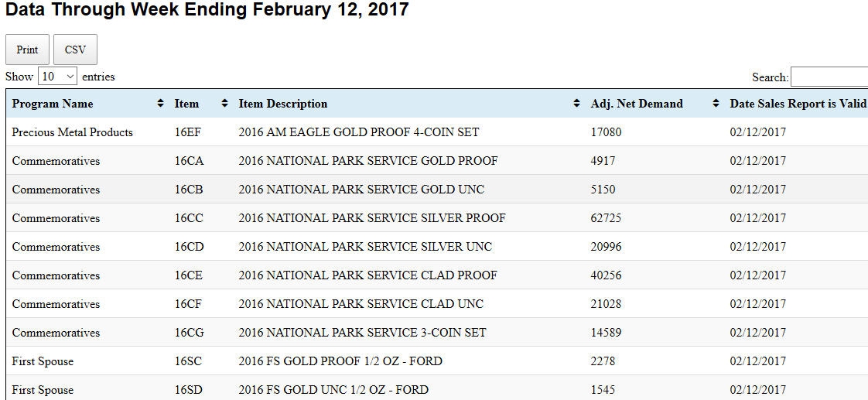Focus the Search input field
The height and width of the screenshot is (400, 868).
coord(829,77)
